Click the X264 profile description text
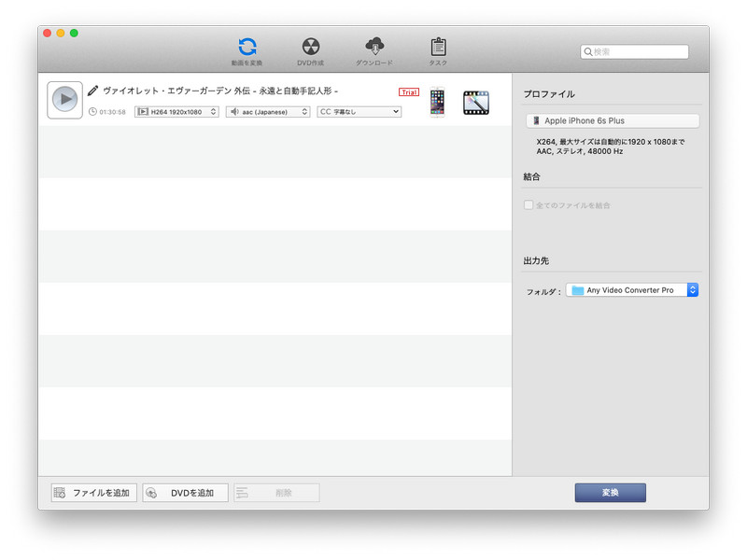 click(611, 147)
